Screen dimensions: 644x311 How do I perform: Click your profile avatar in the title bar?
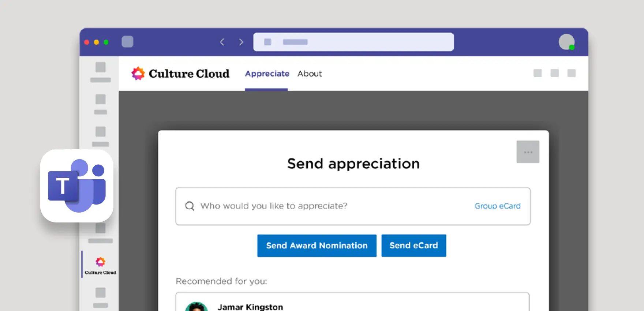coord(566,41)
